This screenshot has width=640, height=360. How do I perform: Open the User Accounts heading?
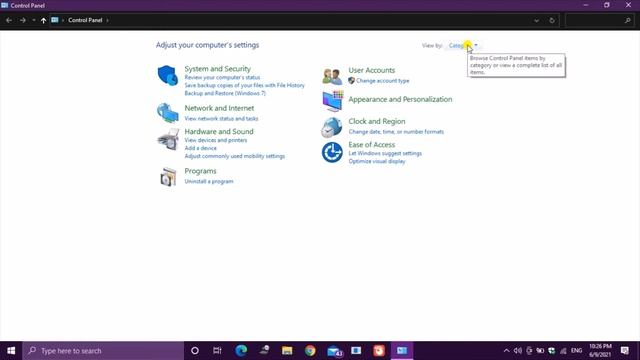[371, 70]
